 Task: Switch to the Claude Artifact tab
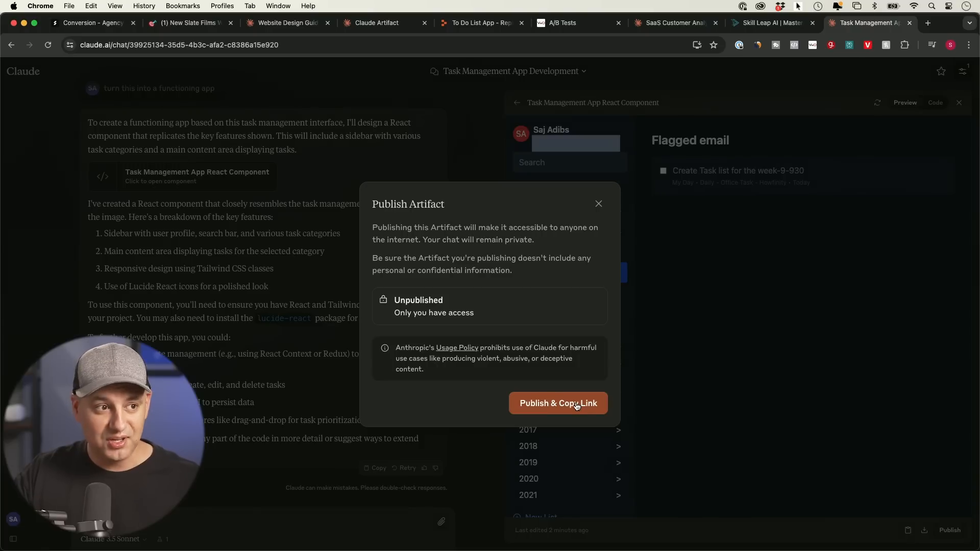(384, 23)
